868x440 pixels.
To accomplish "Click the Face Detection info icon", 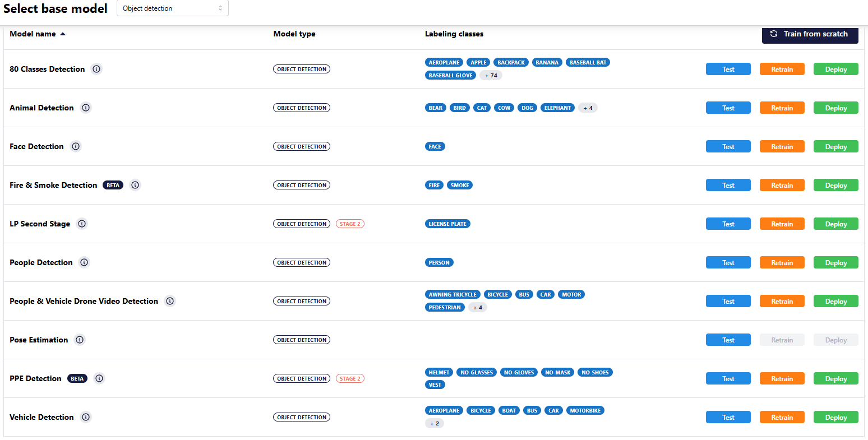I will pos(76,146).
